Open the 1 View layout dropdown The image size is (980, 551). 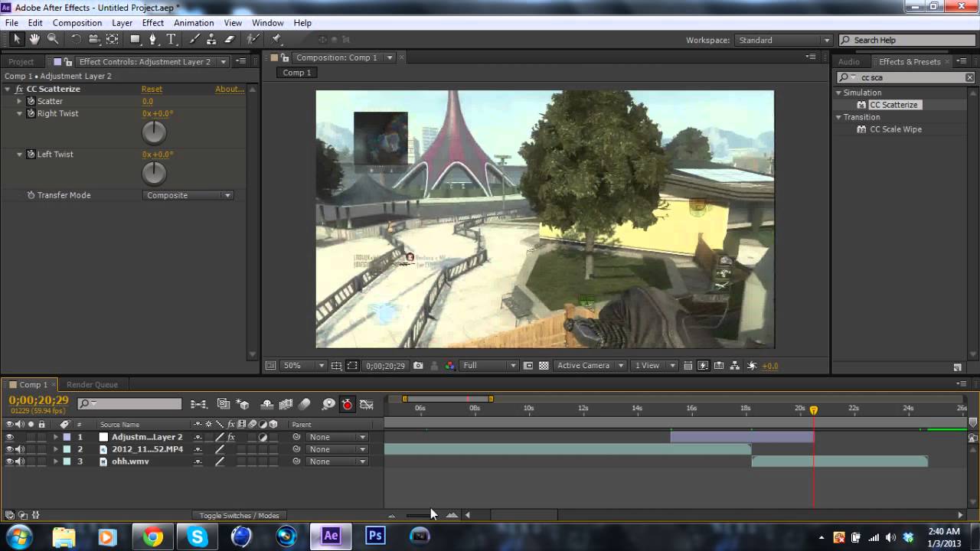point(653,366)
